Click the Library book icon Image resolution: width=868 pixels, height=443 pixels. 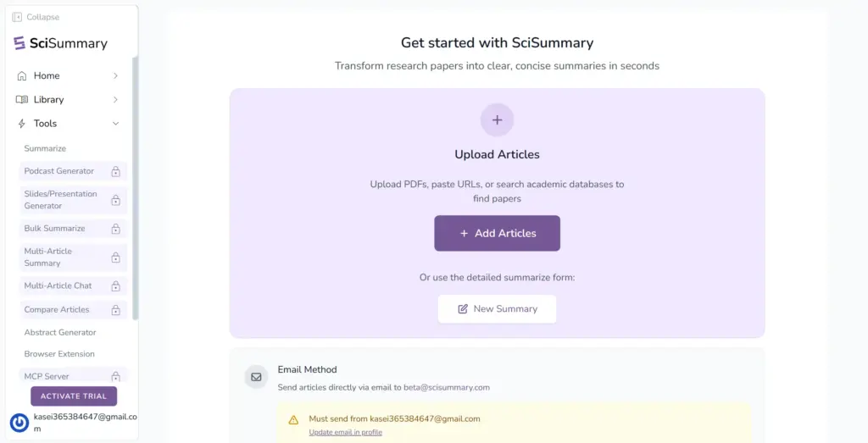click(22, 99)
